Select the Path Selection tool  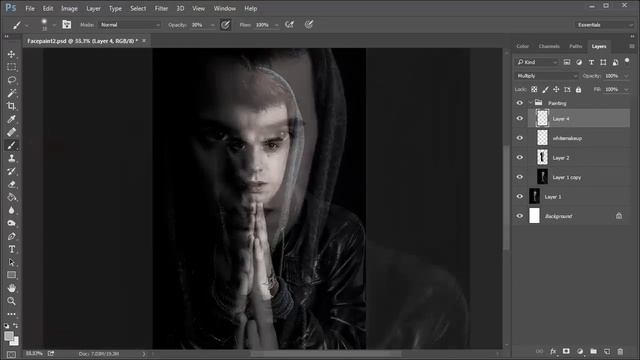[x=11, y=262]
